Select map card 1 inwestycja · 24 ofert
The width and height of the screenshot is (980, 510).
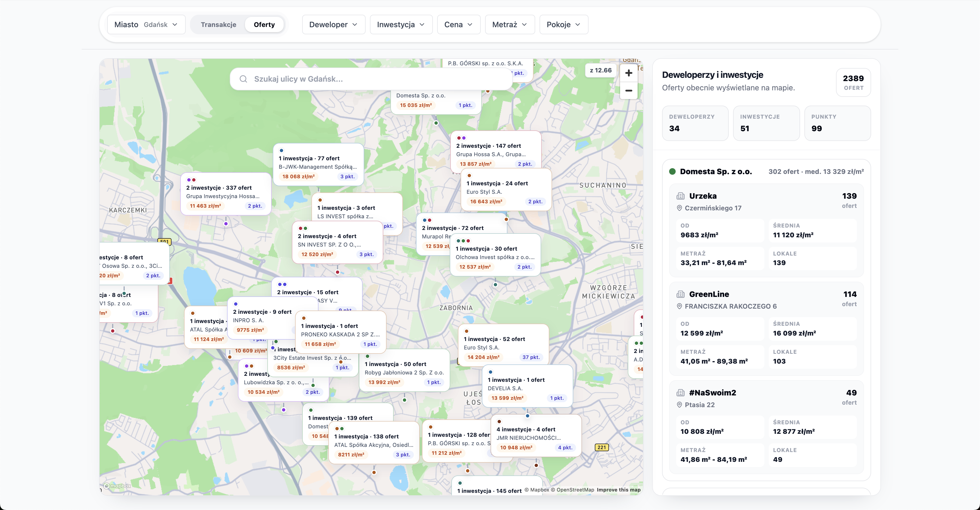(506, 189)
